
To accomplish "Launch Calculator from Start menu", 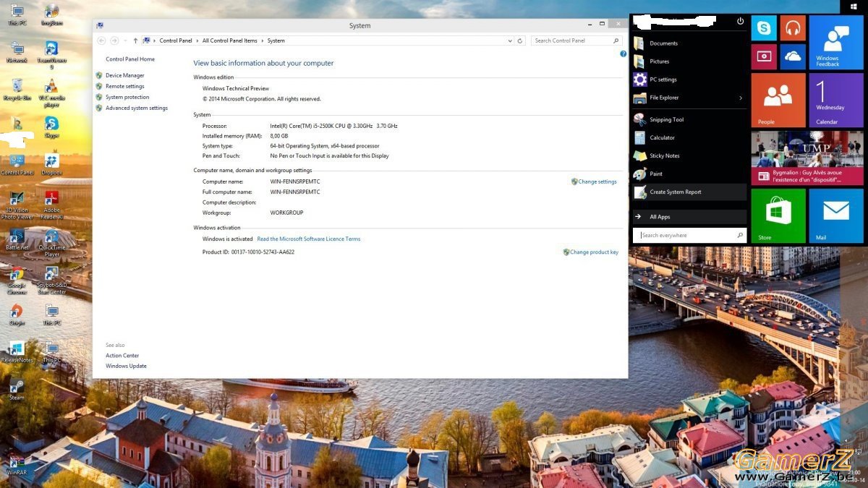I will 689,137.
